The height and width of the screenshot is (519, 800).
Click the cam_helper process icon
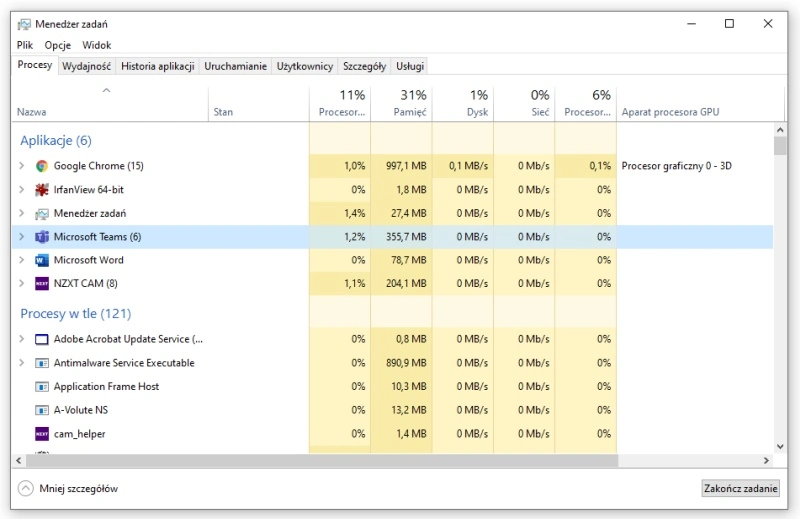pos(42,434)
